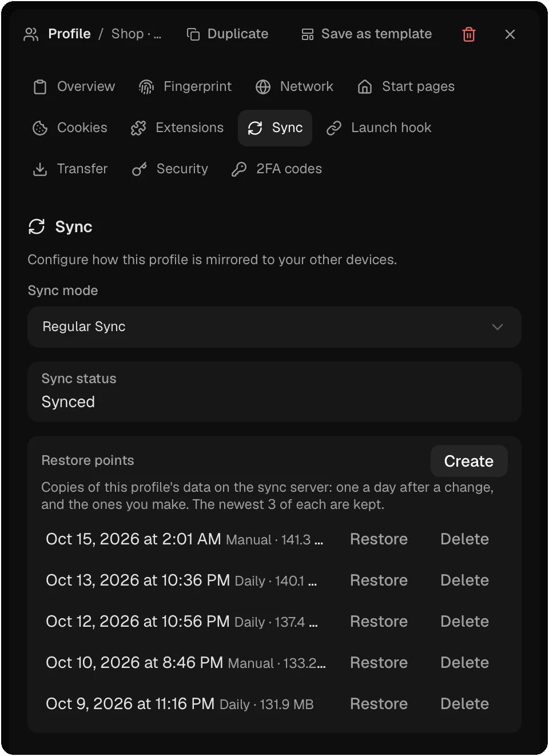Screen dimensions: 549x756
Task: Restore the Oct 9, 2026 point
Action: pyautogui.click(x=379, y=704)
